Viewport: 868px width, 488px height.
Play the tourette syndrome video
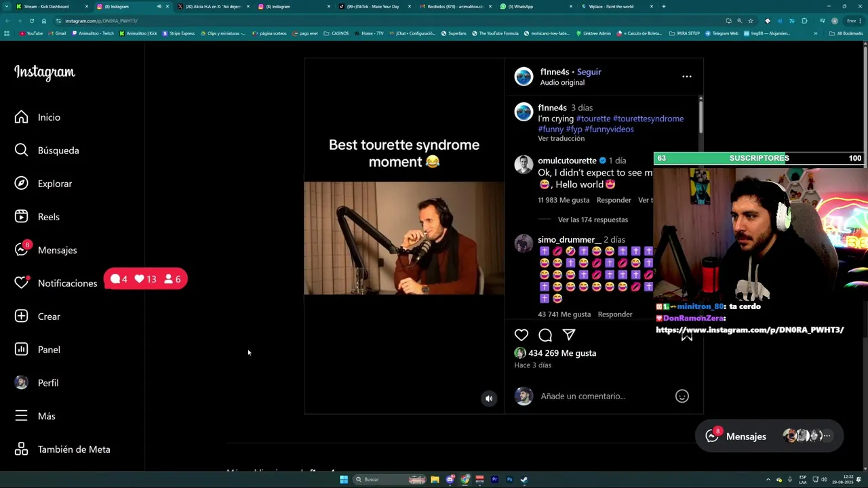pos(404,238)
